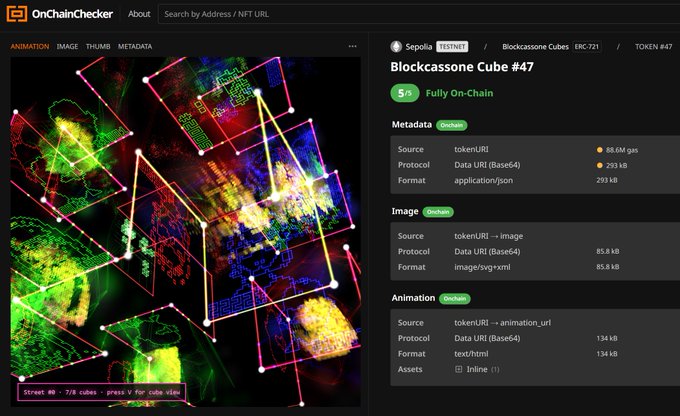Click the tokenURI → image source value
680x416 pixels.
[x=489, y=236]
